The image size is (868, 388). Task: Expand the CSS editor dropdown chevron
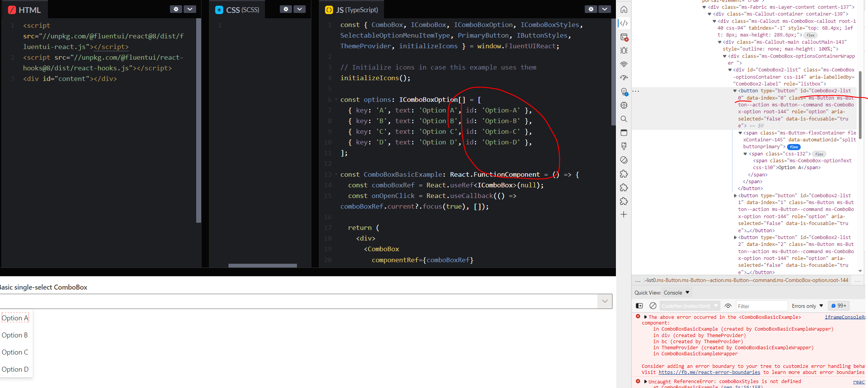(300, 9)
